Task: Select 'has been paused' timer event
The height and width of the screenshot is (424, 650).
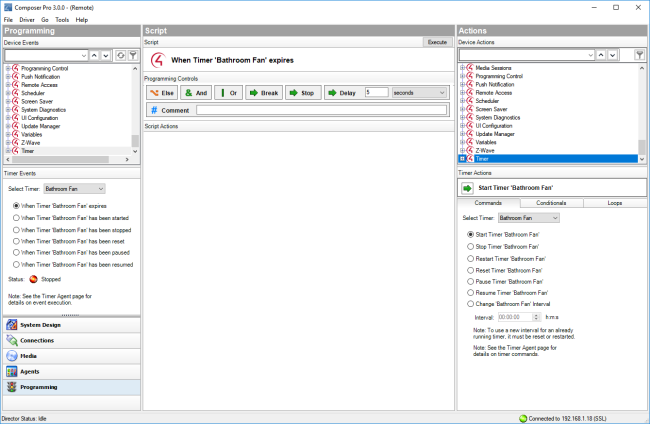Action: 16,252
